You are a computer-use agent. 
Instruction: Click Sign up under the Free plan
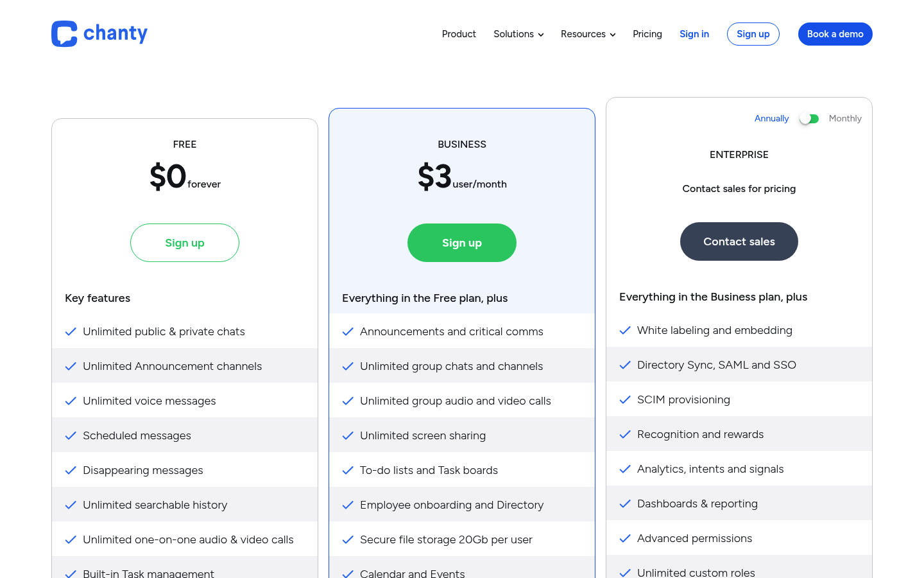click(185, 243)
